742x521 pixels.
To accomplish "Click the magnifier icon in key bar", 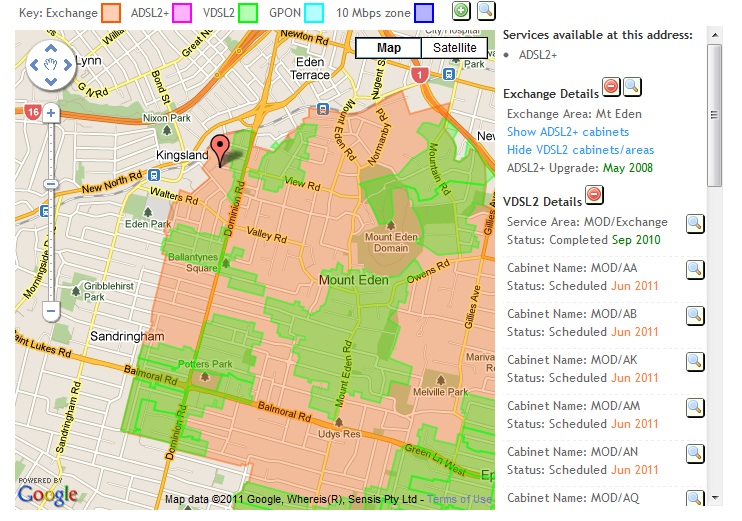I will 485,12.
